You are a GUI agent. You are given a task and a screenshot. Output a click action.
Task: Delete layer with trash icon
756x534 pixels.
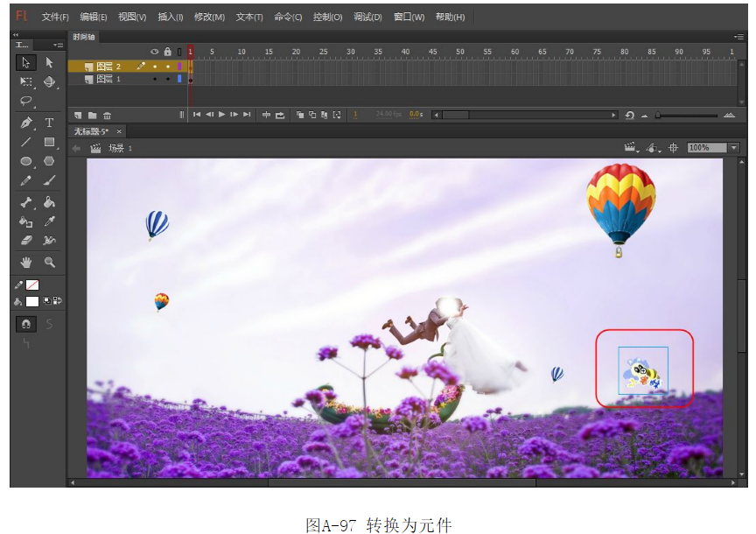coord(107,115)
